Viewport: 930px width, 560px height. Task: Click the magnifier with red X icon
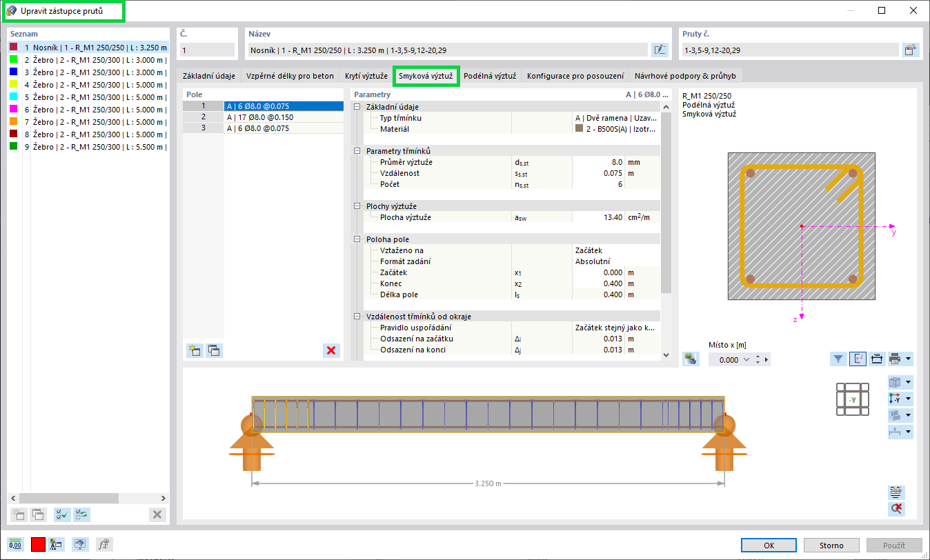click(897, 509)
